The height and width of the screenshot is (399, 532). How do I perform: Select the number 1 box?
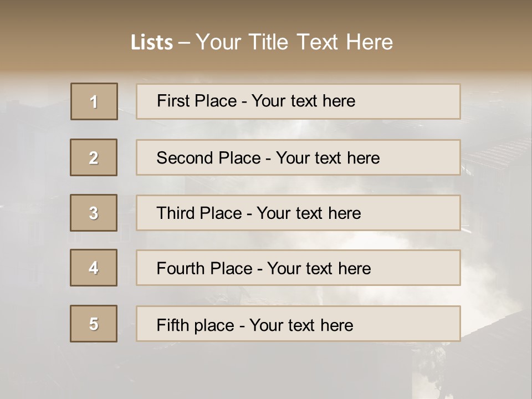(x=94, y=101)
